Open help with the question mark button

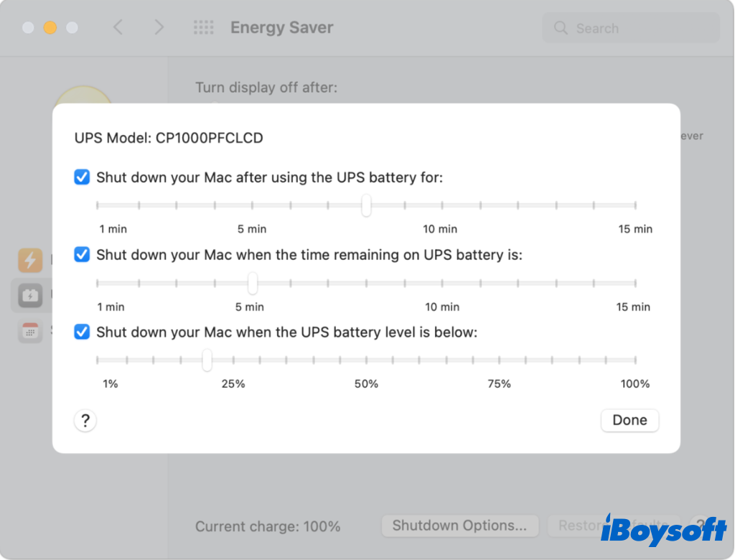pos(85,420)
